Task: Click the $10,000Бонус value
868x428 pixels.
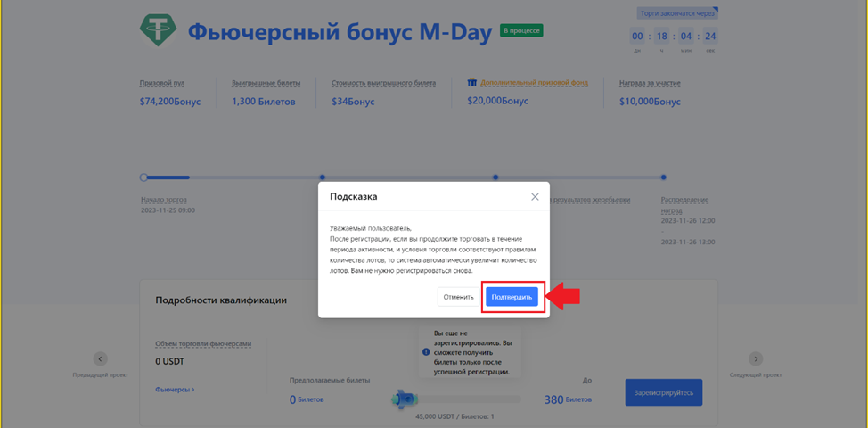Action: [x=650, y=102]
